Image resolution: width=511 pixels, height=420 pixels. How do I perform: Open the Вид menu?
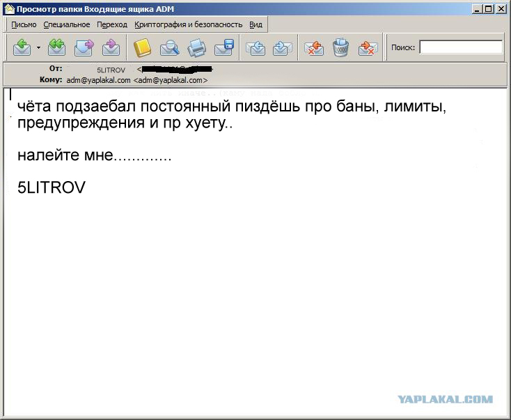[x=255, y=24]
